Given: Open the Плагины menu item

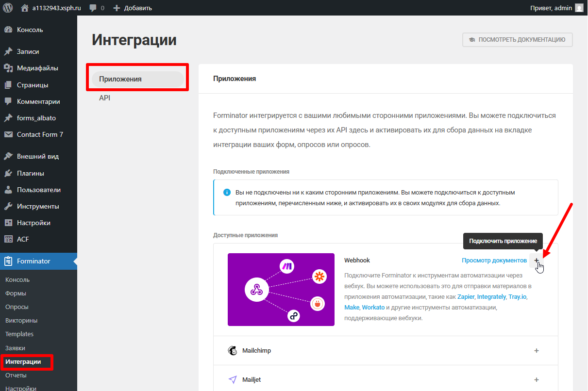Looking at the screenshot, I should tap(31, 173).
